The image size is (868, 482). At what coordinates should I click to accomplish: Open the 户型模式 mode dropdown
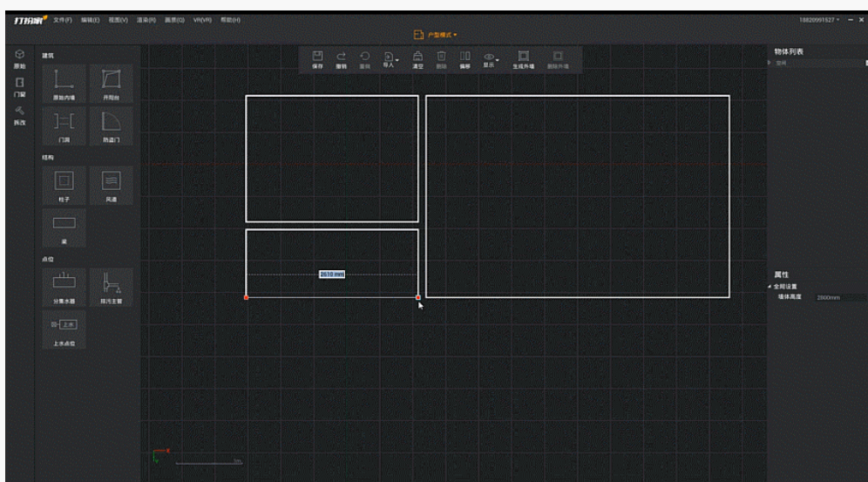pyautogui.click(x=436, y=35)
